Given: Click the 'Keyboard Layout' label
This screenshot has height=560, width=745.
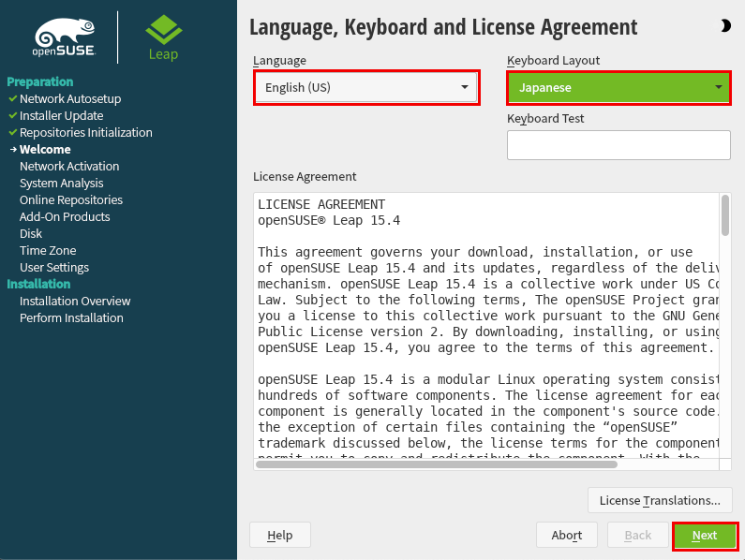Looking at the screenshot, I should [x=553, y=60].
